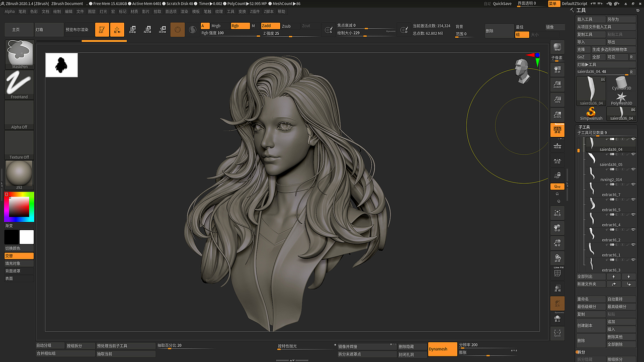
Task: Open the 帮助 menu
Action: (281, 11)
